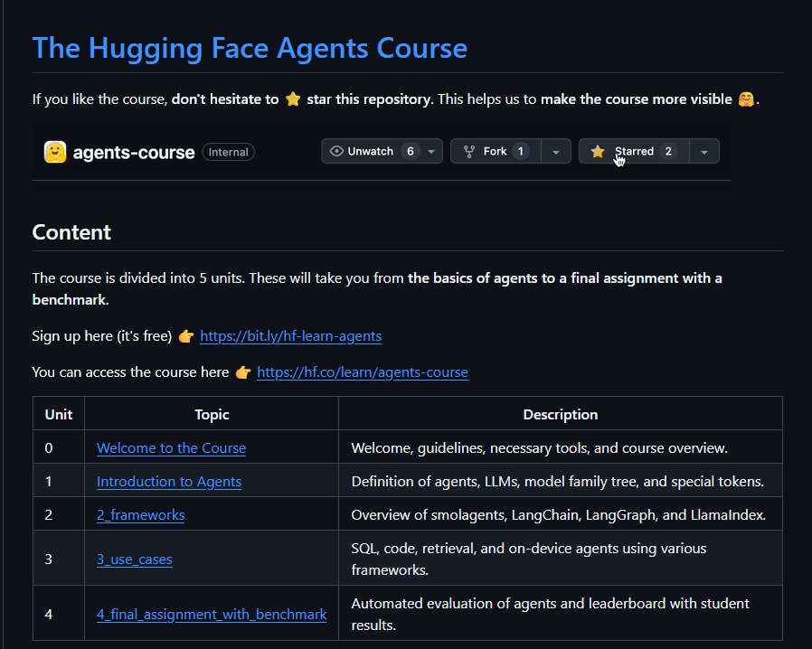Click the description starting 'Definition of agents, LLMs'
Screen dimensions: 812x649
point(558,481)
